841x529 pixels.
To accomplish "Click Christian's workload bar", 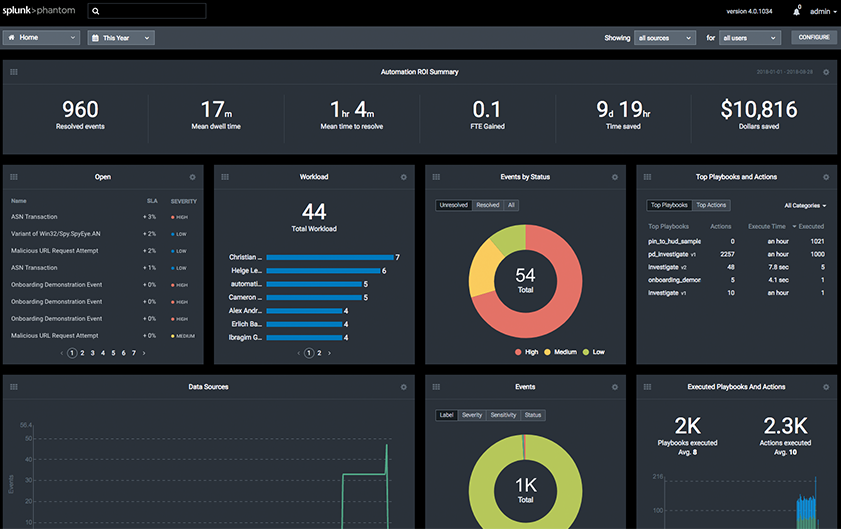I will point(330,258).
